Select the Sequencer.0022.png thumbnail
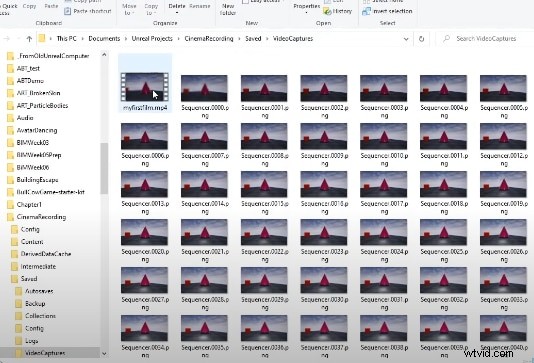Viewport: 534px width, 363px height. 264,232
